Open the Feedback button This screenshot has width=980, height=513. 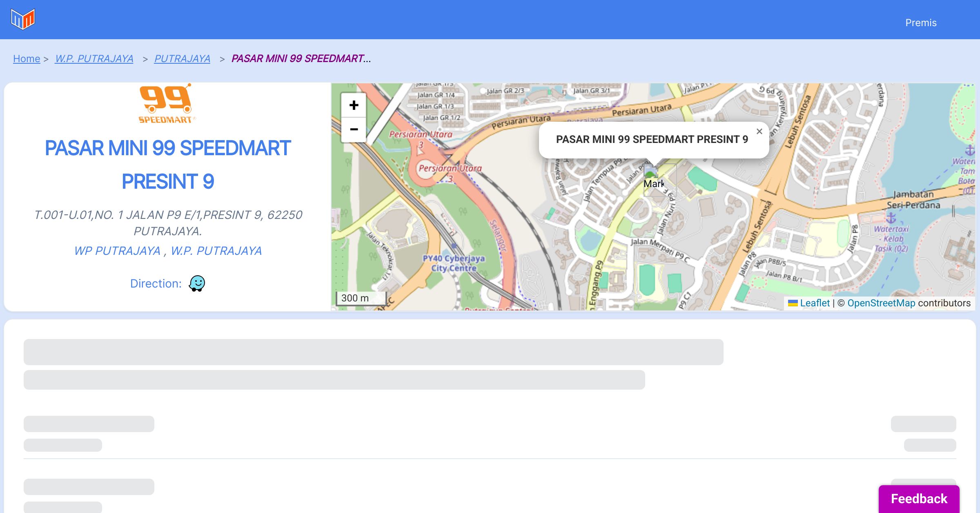point(919,499)
